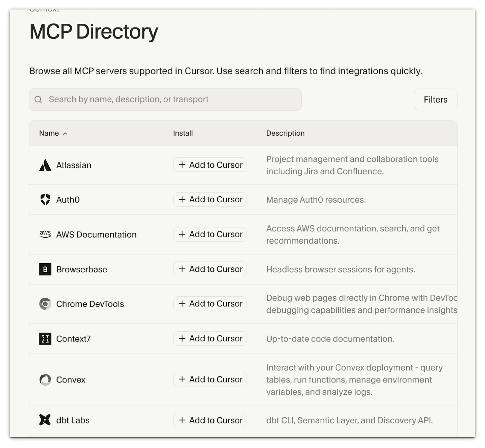Click the magnifying glass search icon
The height and width of the screenshot is (448, 485).
(38, 99)
